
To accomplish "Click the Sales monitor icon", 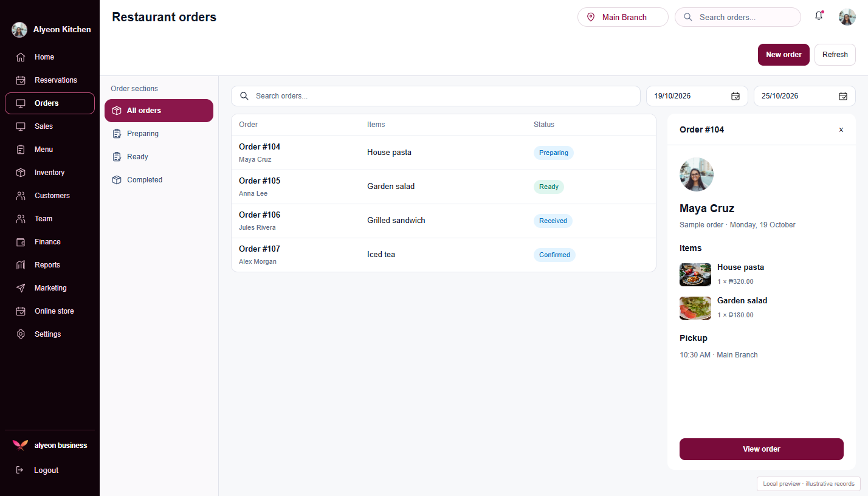I will coord(21,126).
